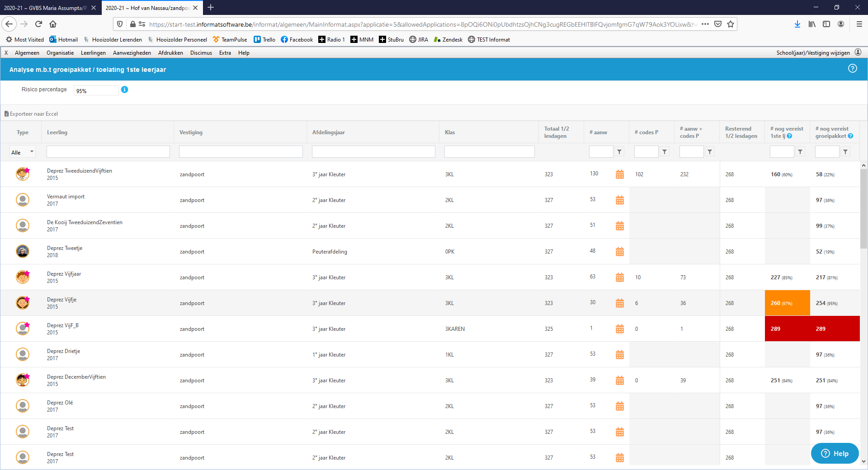The height and width of the screenshot is (470, 868).
Task: Click School(jaar)/Vestiging wijzigen link
Action: click(x=813, y=53)
